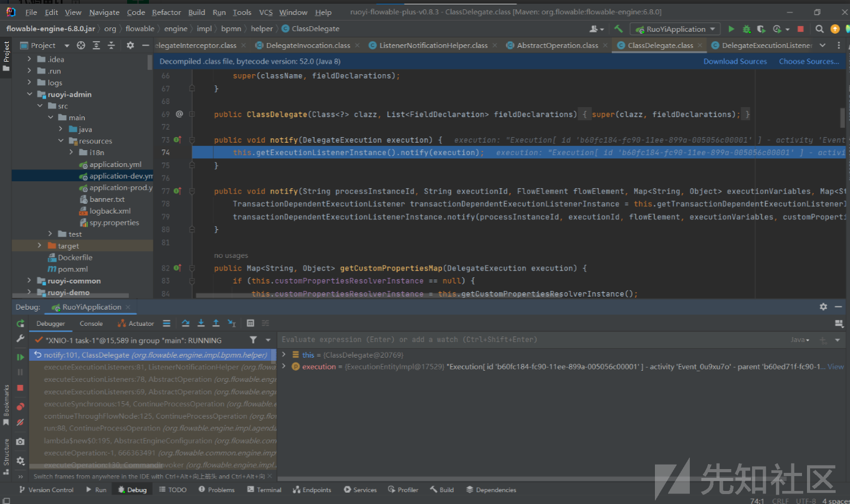The width and height of the screenshot is (850, 504).
Task: Click the Download Sources link
Action: [x=735, y=61]
